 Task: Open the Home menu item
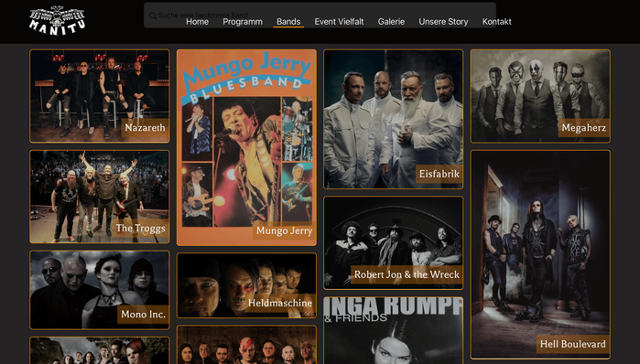(x=197, y=22)
